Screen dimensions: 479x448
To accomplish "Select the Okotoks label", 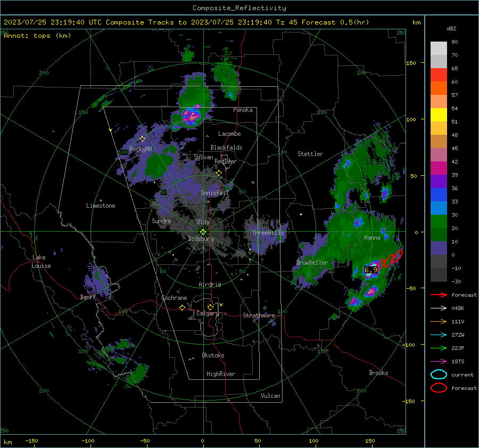I will pos(213,355).
